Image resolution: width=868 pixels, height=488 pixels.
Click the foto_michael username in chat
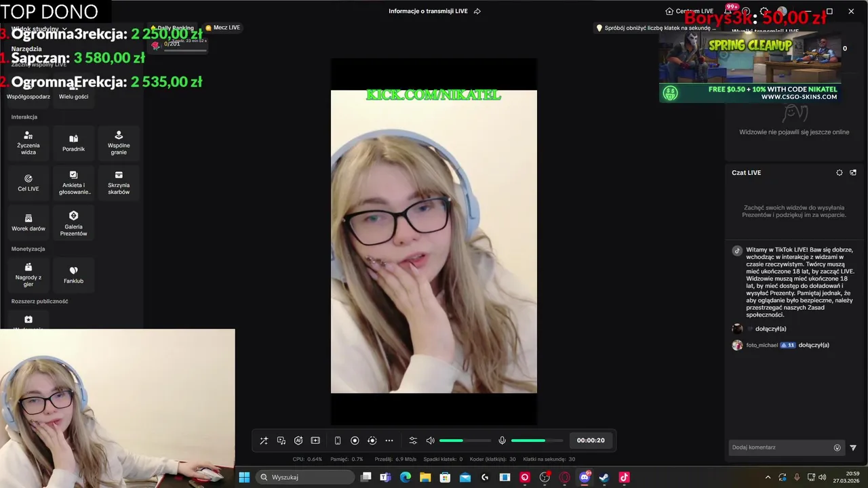click(x=762, y=346)
